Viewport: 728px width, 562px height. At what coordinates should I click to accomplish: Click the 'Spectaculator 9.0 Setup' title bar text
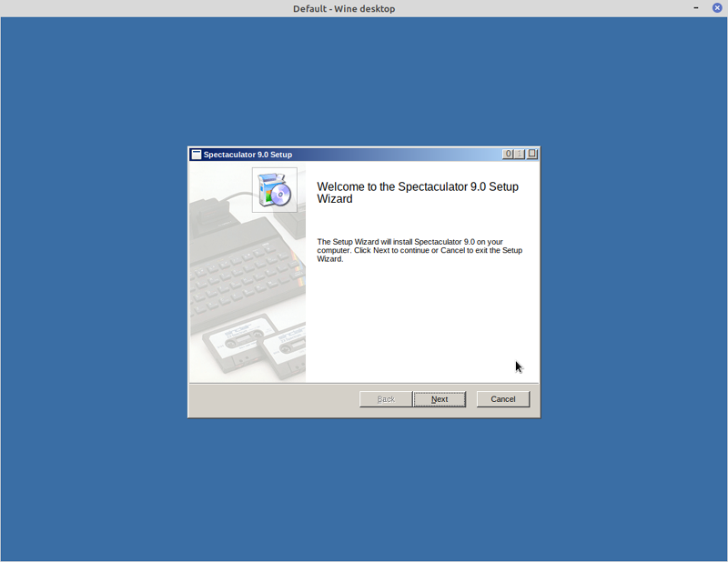(x=248, y=155)
